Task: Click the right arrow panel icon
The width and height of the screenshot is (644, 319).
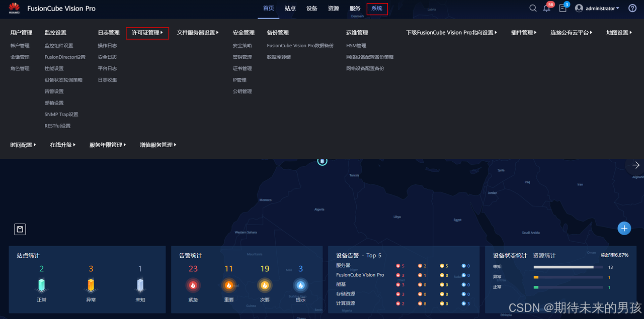Action: click(x=636, y=165)
